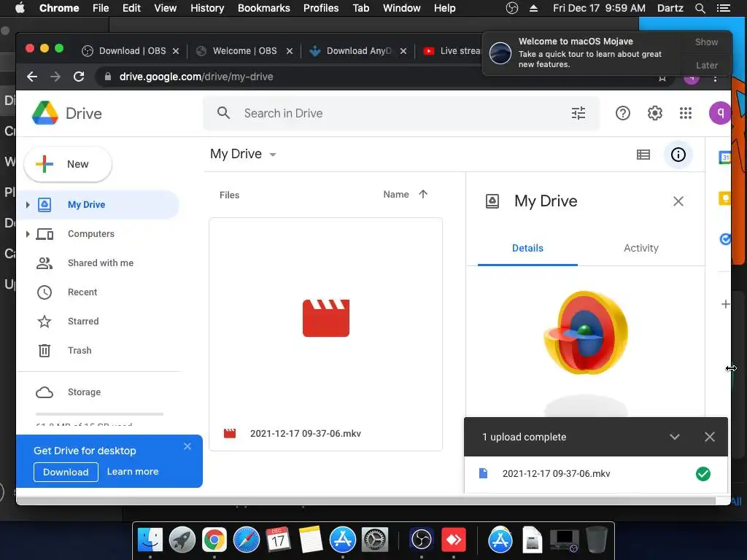Screen dimensions: 747x560
Task: Open Google Tasks side panel icon
Action: [x=724, y=238]
